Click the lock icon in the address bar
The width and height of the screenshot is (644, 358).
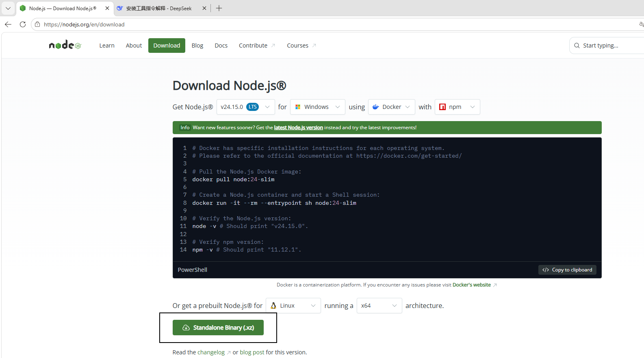37,24
